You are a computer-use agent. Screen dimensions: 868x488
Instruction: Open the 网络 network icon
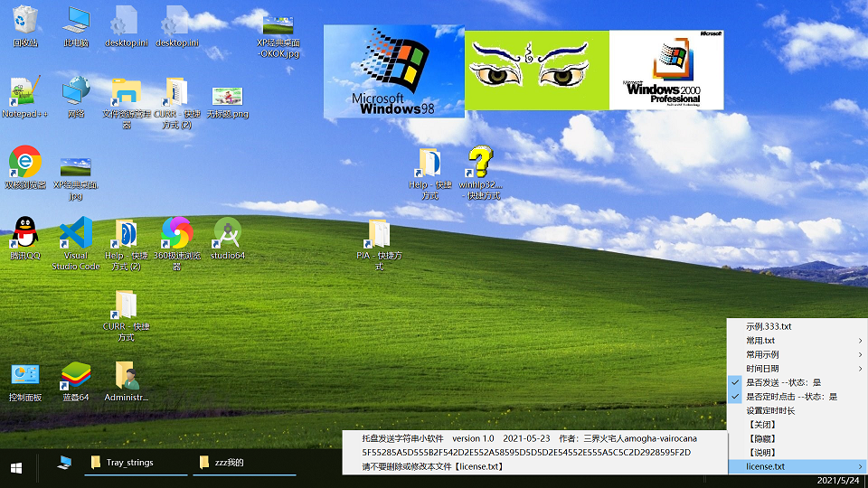point(76,98)
